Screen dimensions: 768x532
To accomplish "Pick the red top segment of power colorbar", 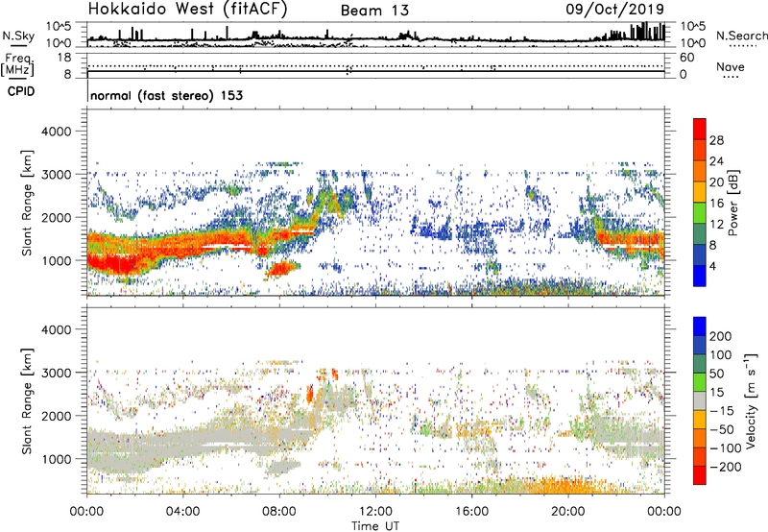I will click(700, 129).
